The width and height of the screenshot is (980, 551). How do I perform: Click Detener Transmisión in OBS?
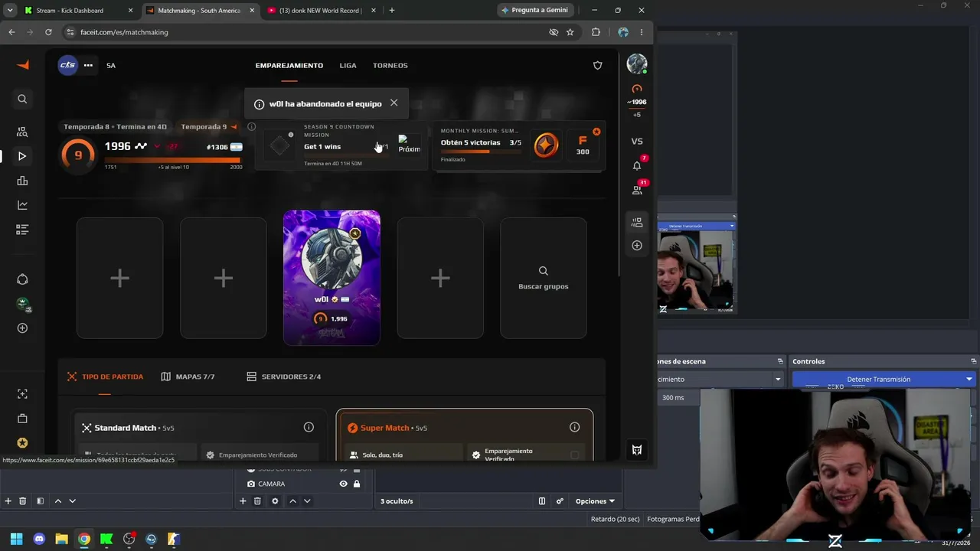pos(878,379)
